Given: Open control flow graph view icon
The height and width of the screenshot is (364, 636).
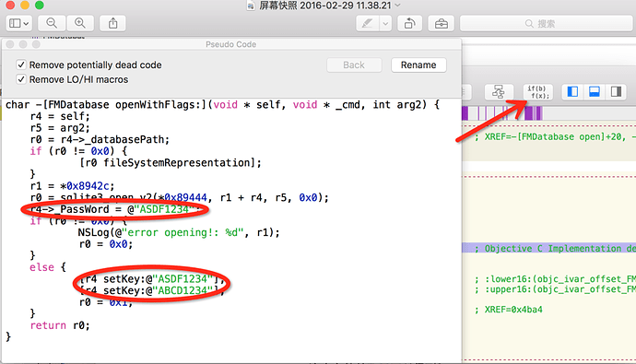Looking at the screenshot, I should point(499,92).
